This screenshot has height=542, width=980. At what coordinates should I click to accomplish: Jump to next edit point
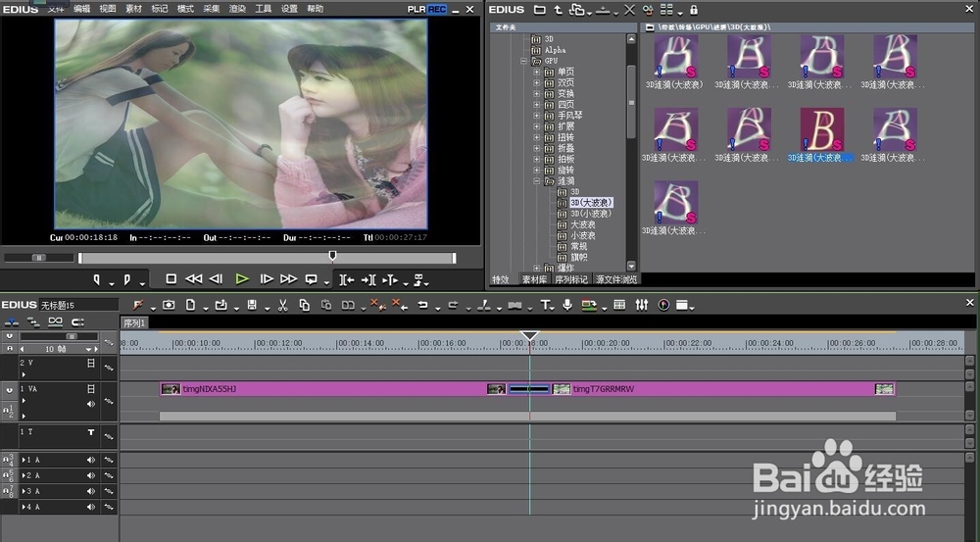click(368, 279)
